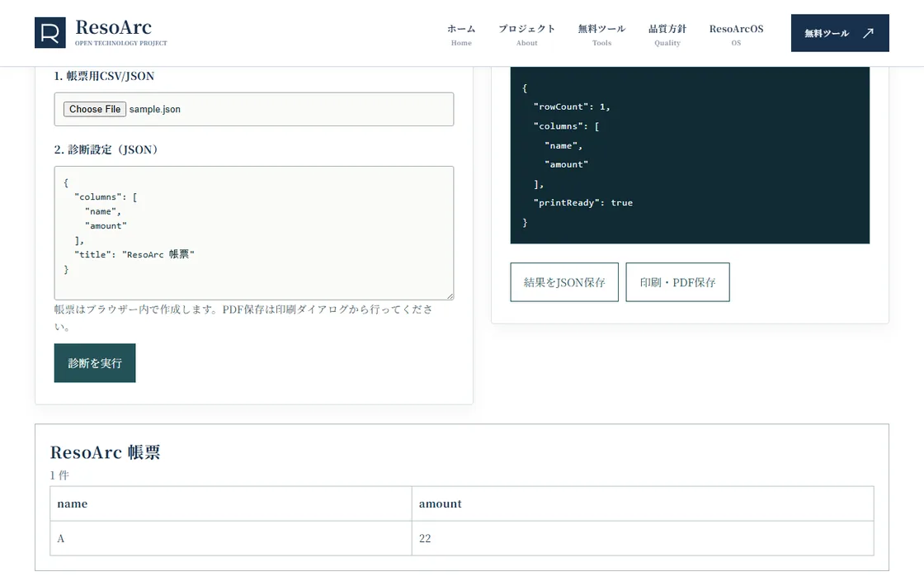
Task: Click the ResoArc R logo icon
Action: [x=50, y=32]
